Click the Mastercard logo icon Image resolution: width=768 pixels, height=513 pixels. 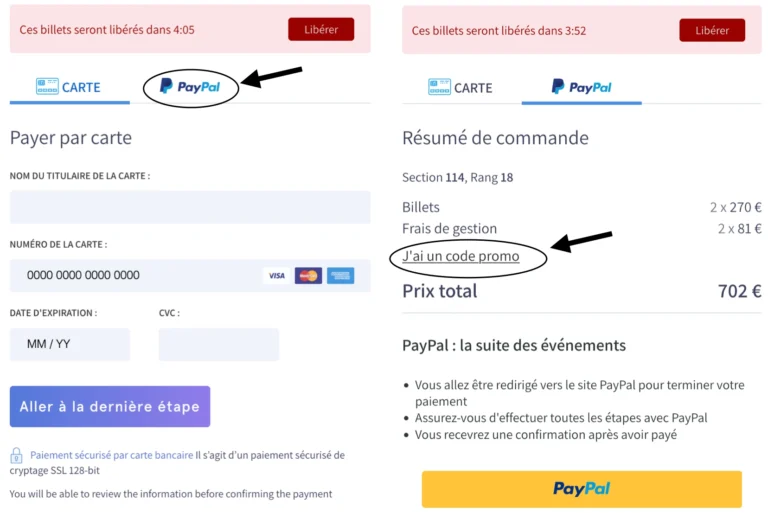coord(308,275)
